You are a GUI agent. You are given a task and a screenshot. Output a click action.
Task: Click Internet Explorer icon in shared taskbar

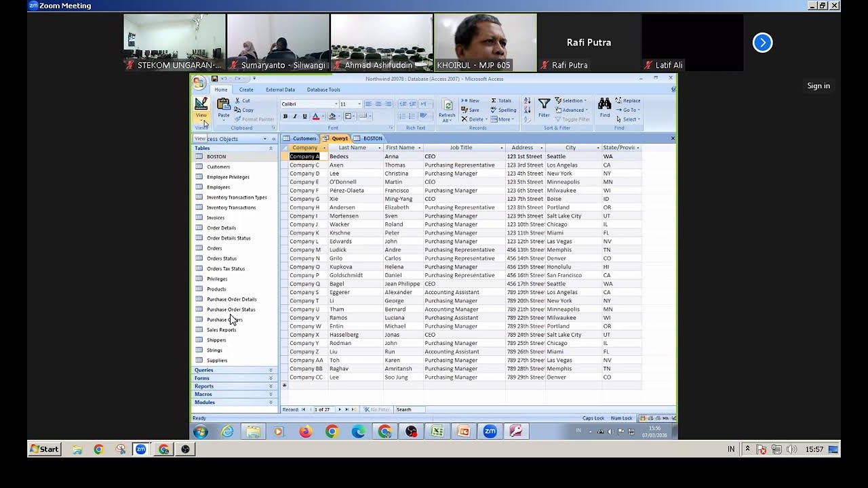point(227,431)
